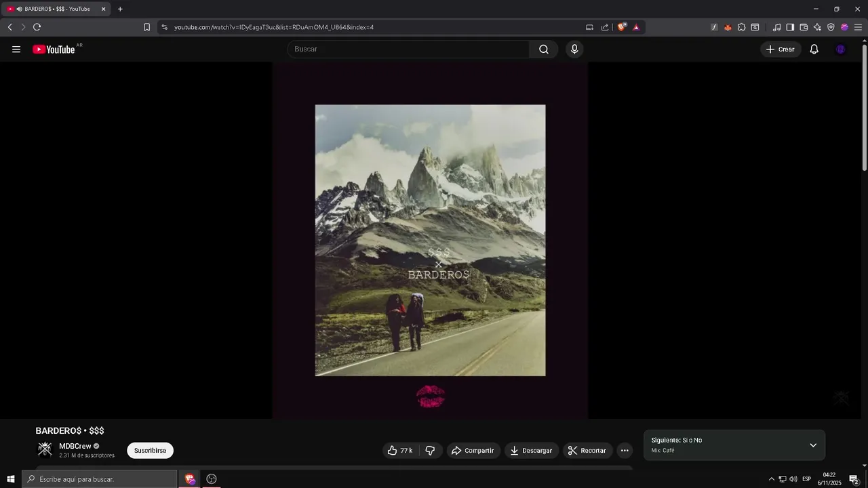Open more actions ellipsis menu
Screen dimensions: 868x488
point(625,451)
